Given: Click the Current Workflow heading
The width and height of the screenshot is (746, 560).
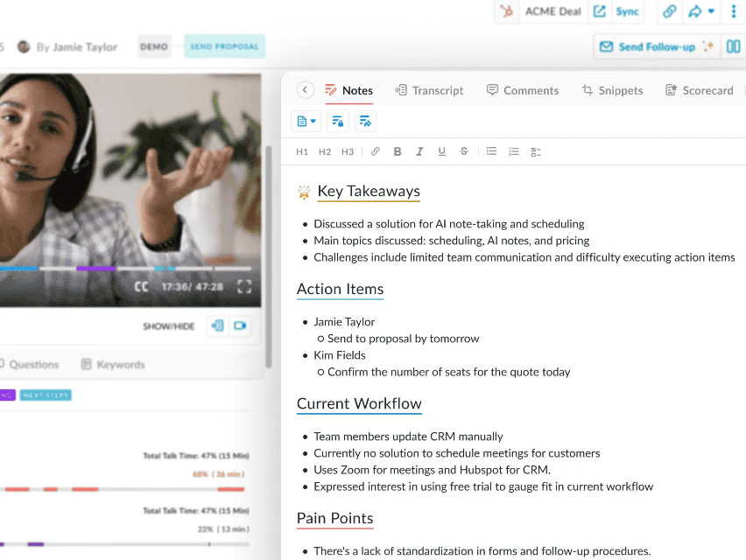Looking at the screenshot, I should 359,403.
